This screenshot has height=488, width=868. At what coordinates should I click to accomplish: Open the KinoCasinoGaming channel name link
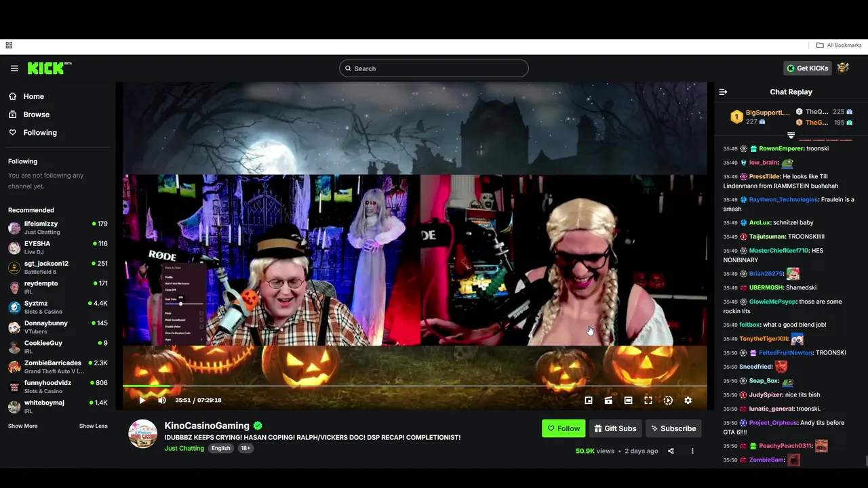(207, 426)
